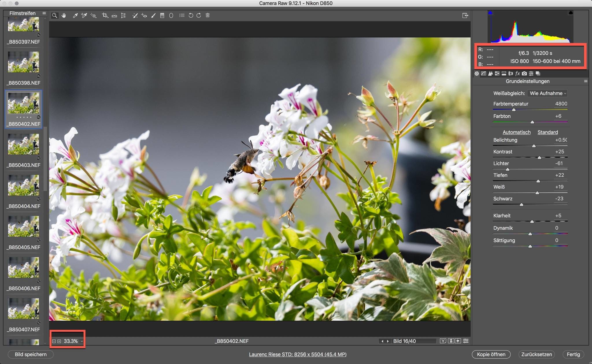Click the Klarheit slider handle
Viewport: 592px width, 364px height.
pyautogui.click(x=532, y=222)
